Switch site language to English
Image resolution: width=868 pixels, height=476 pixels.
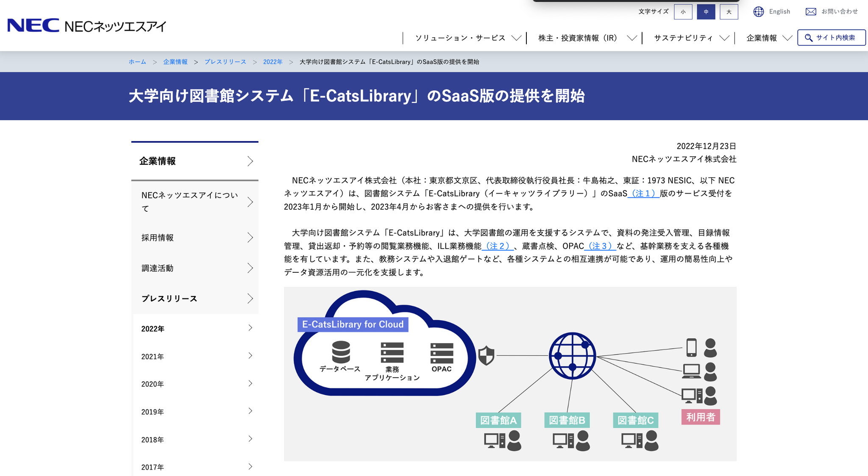779,12
